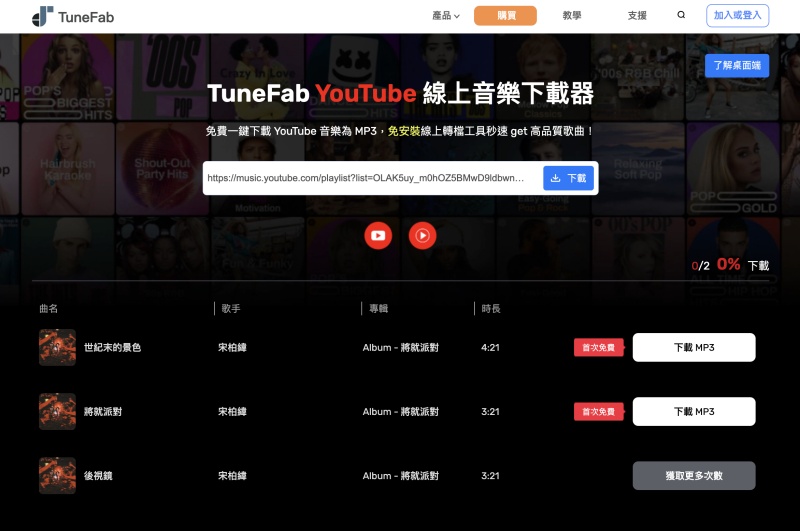Viewport: 800px width, 531px height.
Task: Go to the 教學 menu item
Action: click(572, 16)
